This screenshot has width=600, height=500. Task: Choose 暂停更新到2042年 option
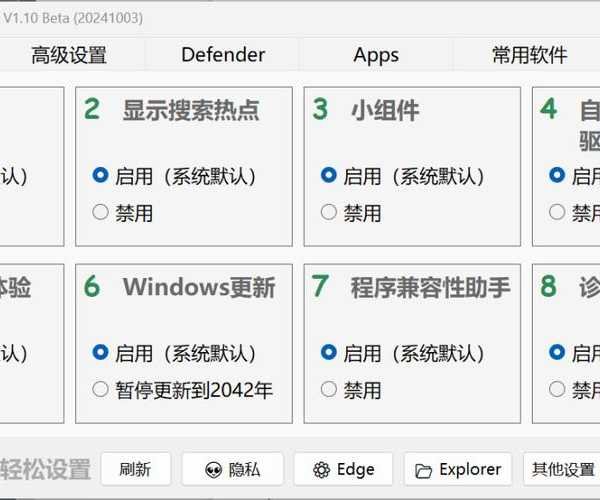click(x=100, y=389)
